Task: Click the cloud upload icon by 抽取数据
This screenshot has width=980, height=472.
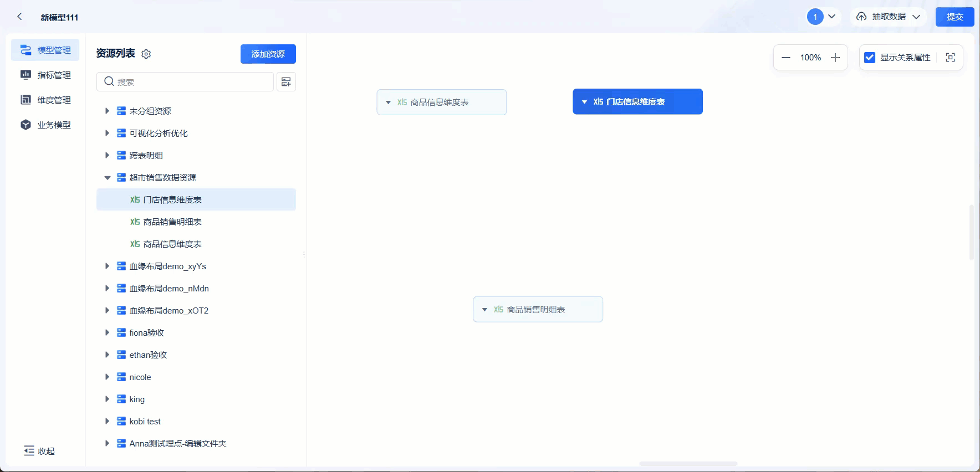Action: [x=861, y=17]
